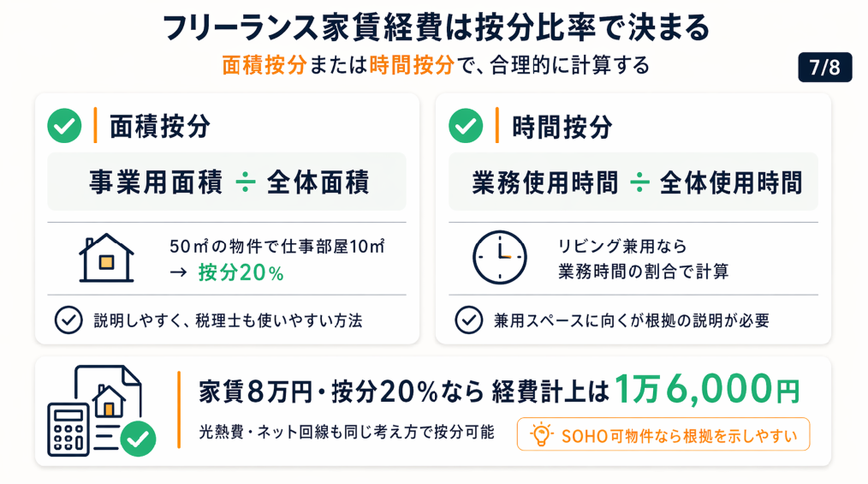Click the green check badge beside 面積按分 heading

[64, 127]
